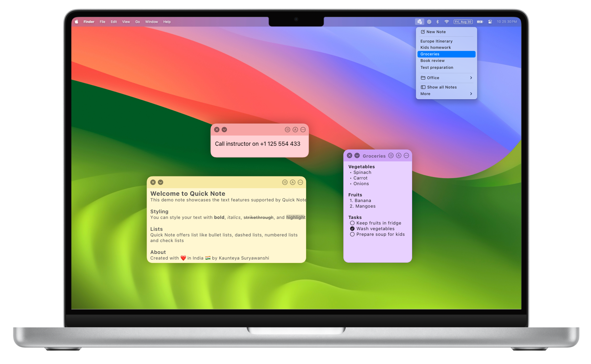The height and width of the screenshot is (364, 591).
Task: Click the Bluetooth status icon
Action: (x=438, y=22)
